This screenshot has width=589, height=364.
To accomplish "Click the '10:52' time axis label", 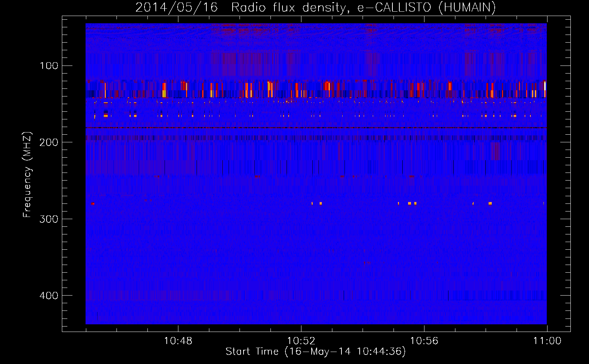I will [x=301, y=341].
